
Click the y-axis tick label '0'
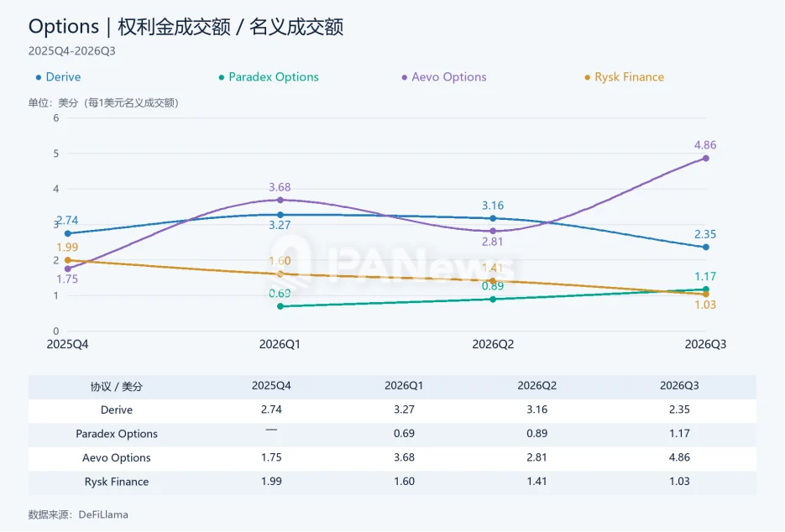coord(56,331)
